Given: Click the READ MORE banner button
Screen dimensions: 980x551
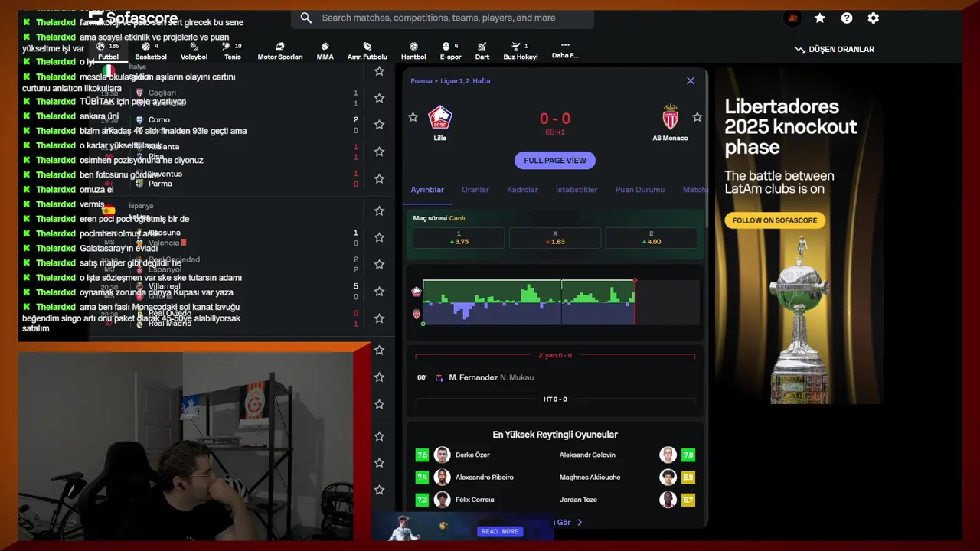Looking at the screenshot, I should click(499, 531).
